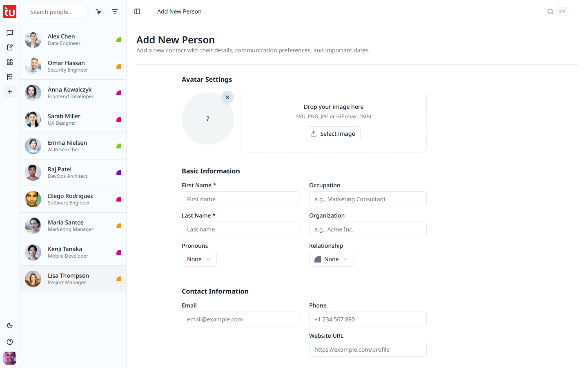This screenshot has height=368, width=588.
Task: Open the dashboard grid sidebar icon
Action: coord(10,62)
